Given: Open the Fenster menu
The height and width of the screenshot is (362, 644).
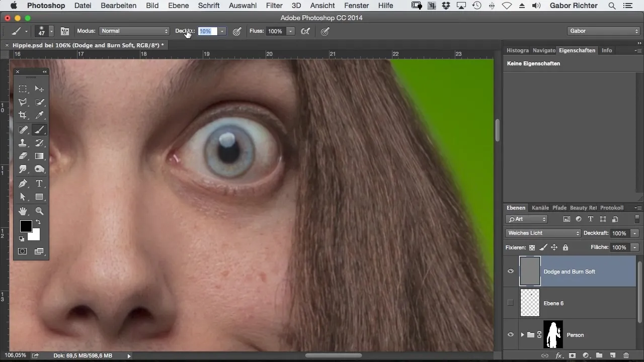Looking at the screenshot, I should point(357,6).
